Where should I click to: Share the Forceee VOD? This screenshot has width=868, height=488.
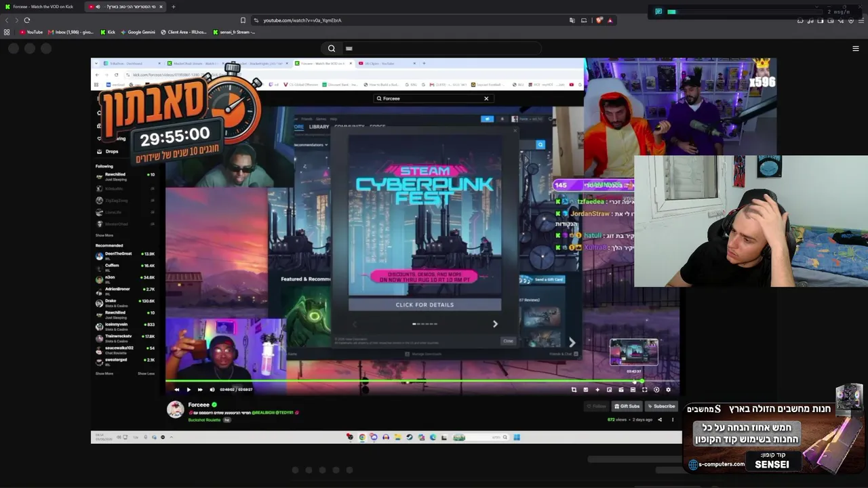pos(660,420)
